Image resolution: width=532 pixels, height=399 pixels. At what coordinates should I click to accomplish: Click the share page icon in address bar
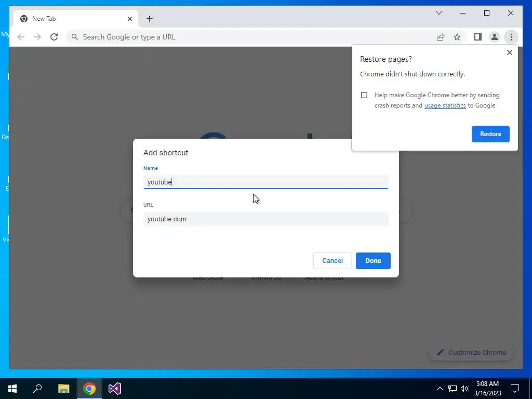(x=441, y=37)
